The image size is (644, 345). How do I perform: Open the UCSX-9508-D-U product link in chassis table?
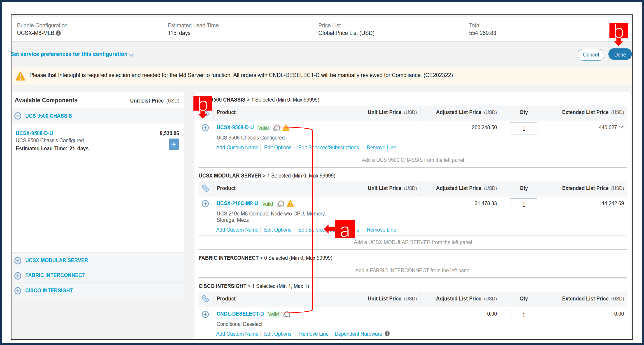point(235,127)
